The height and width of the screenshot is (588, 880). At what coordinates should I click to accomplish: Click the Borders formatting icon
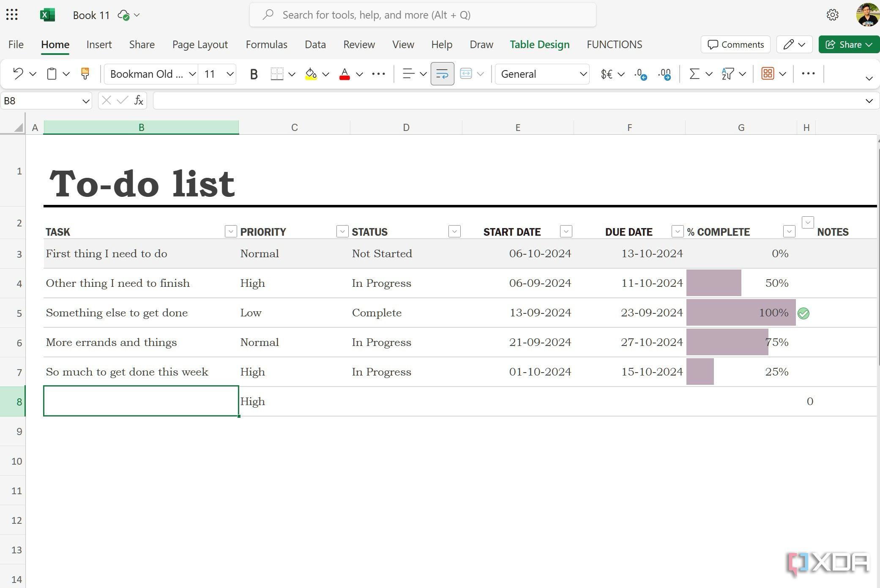point(277,73)
